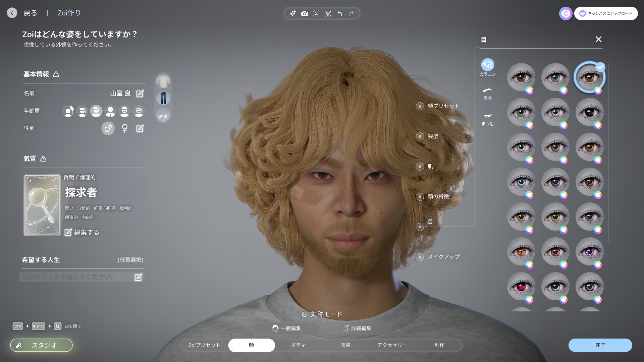Switch to the ボディ tab
Screen dimensions: 644x362
298,345
